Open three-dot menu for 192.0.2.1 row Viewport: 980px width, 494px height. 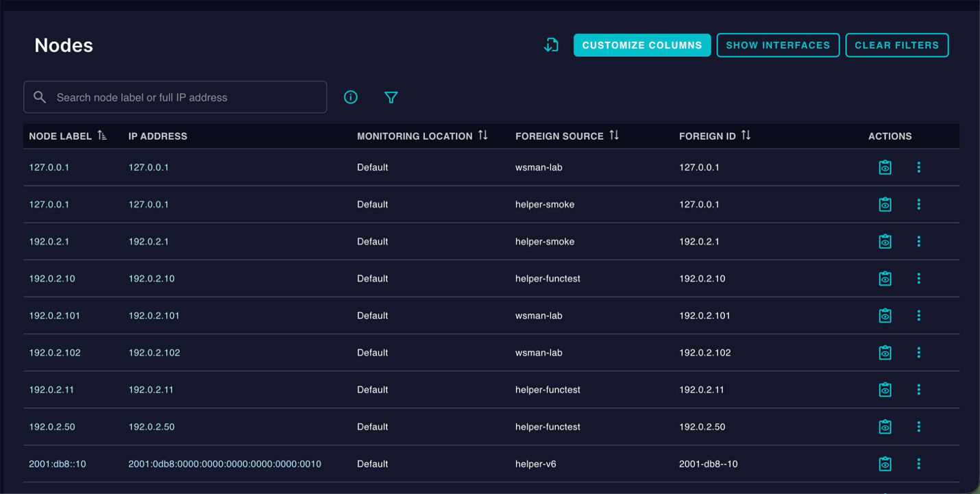(x=919, y=241)
